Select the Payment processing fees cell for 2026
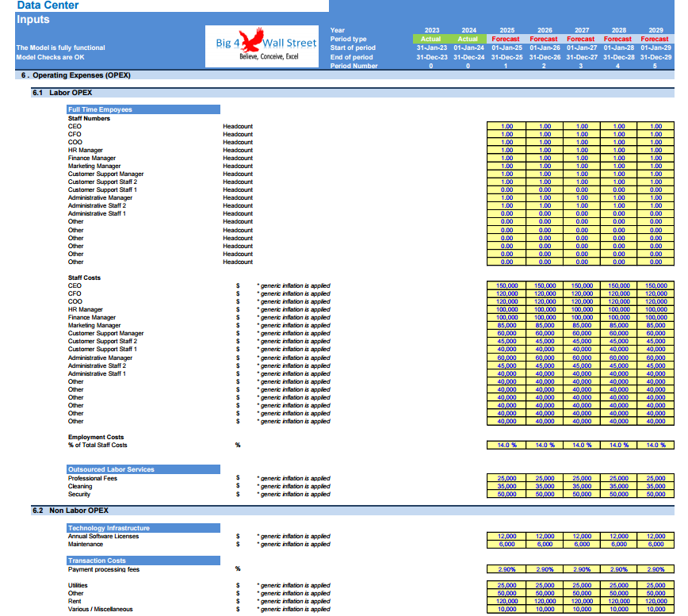The image size is (688, 616). pos(545,569)
